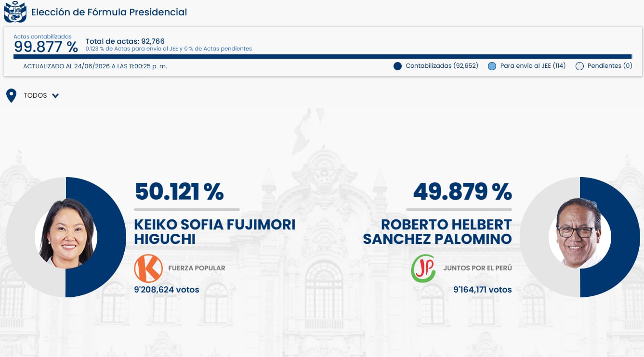Expand the TODOS region dropdown chevron
Image resolution: width=644 pixels, height=357 pixels.
click(x=55, y=96)
